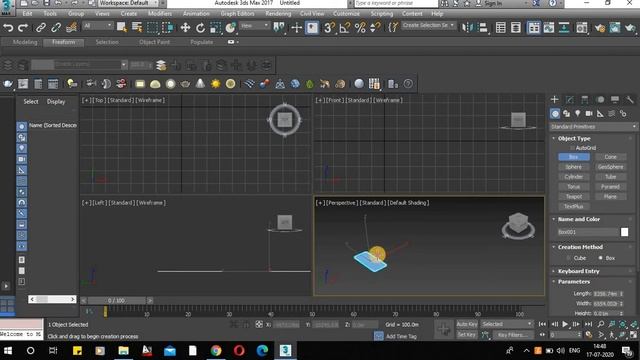The width and height of the screenshot is (640, 360).
Task: Open the Create Selection Set dropdown
Action: [x=428, y=25]
